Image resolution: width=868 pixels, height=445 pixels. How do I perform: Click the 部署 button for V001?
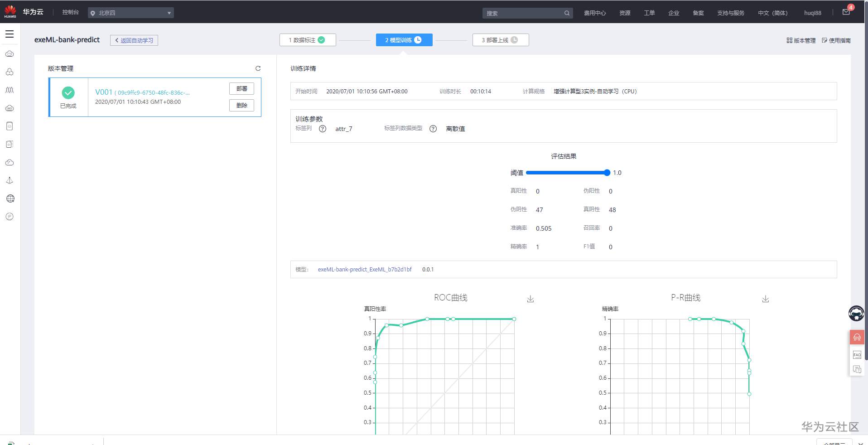241,89
